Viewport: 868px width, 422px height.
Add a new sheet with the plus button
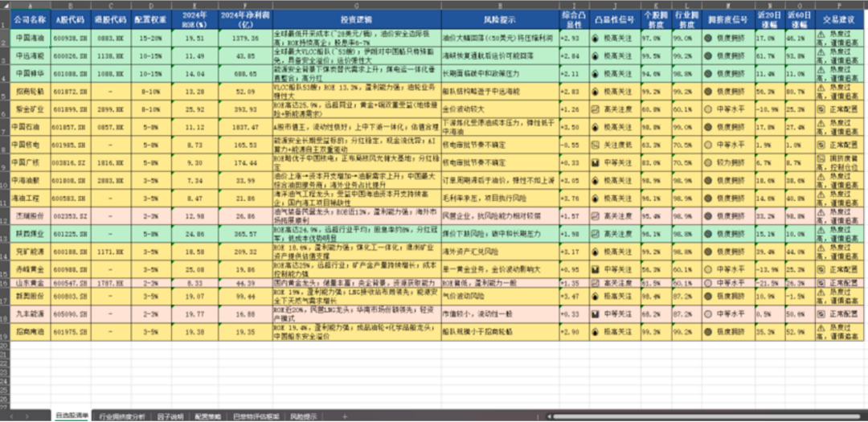coord(344,416)
